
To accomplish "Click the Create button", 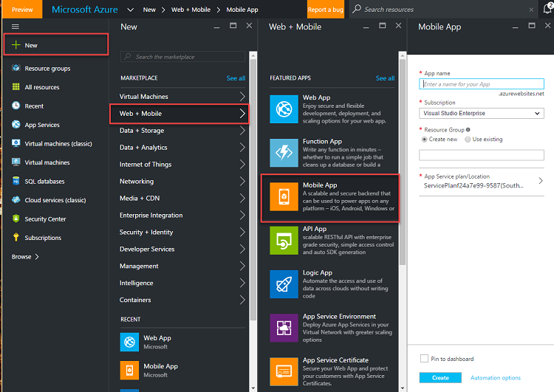I will click(440, 377).
